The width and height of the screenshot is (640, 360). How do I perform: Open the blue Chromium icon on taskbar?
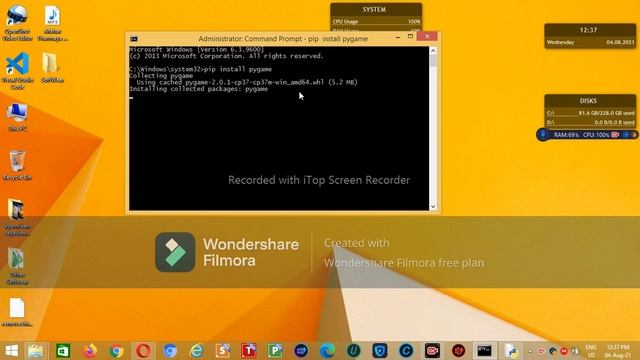point(170,351)
